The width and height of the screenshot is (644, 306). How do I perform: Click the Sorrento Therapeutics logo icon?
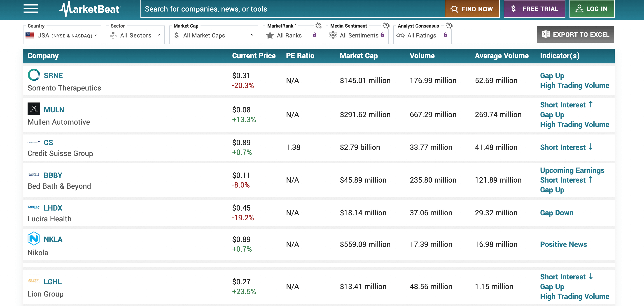tap(34, 75)
